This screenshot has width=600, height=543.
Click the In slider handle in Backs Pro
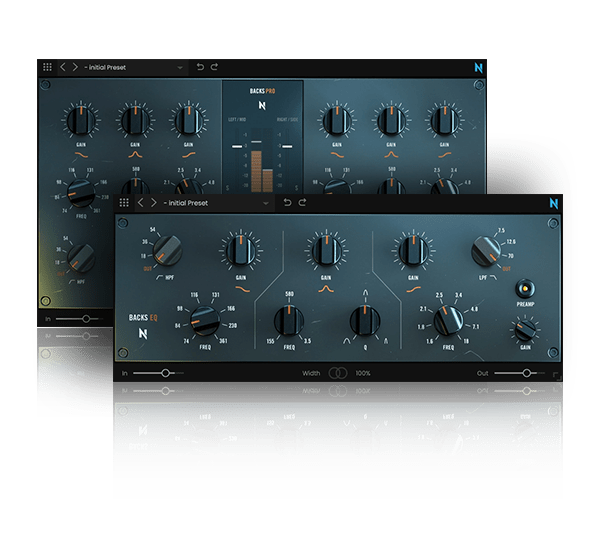point(86,318)
